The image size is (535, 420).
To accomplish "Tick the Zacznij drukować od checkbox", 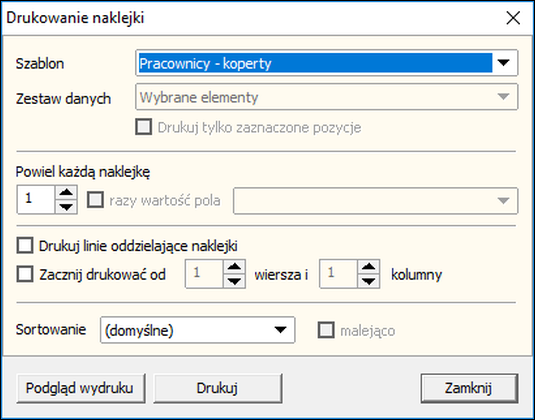I will click(25, 274).
